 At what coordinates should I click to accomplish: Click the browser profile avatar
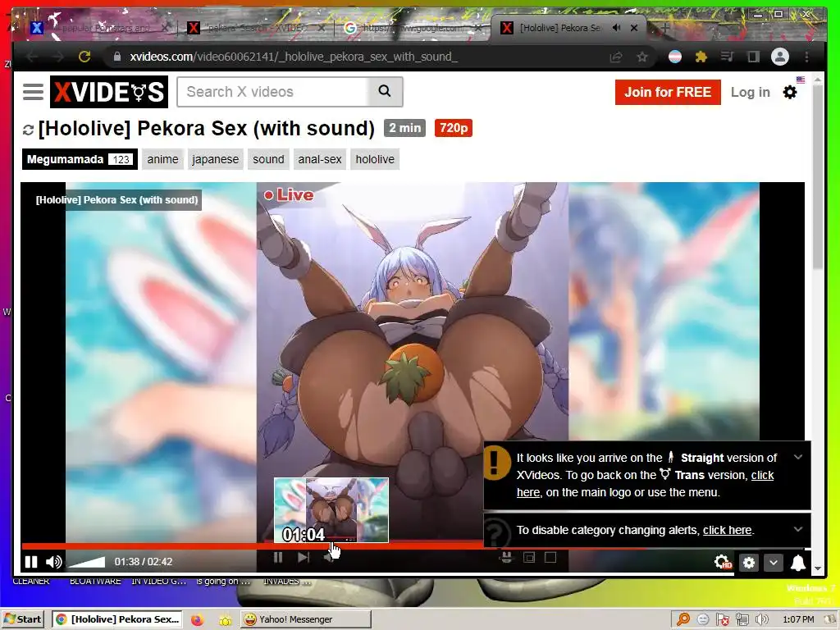780,57
